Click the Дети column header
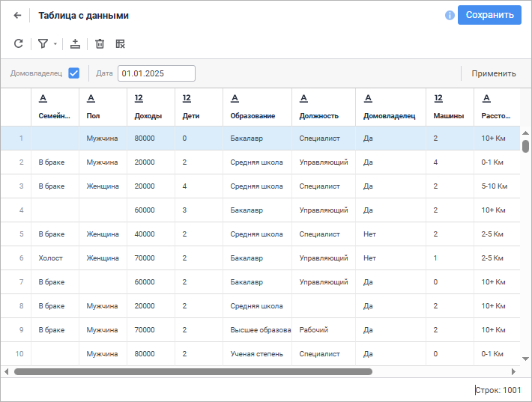This screenshot has height=402, width=532. point(190,116)
